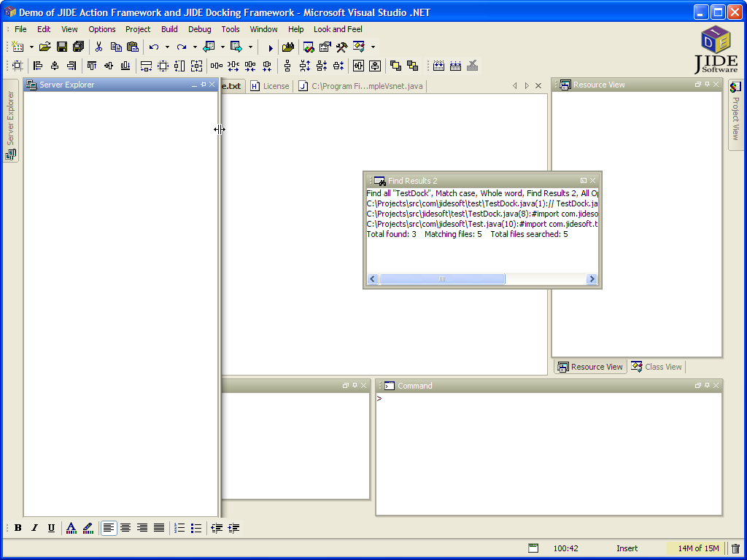
Task: Click the highlight color icon
Action: click(88, 528)
